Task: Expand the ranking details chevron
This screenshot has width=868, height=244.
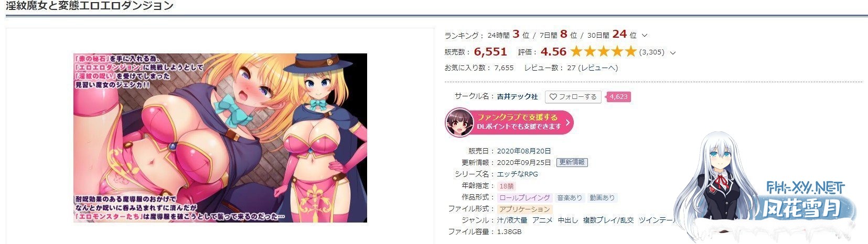Action: 645,36
